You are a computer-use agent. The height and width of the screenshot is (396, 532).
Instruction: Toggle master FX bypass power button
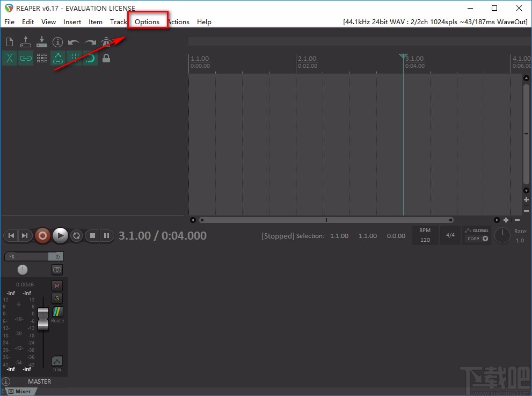pos(57,257)
